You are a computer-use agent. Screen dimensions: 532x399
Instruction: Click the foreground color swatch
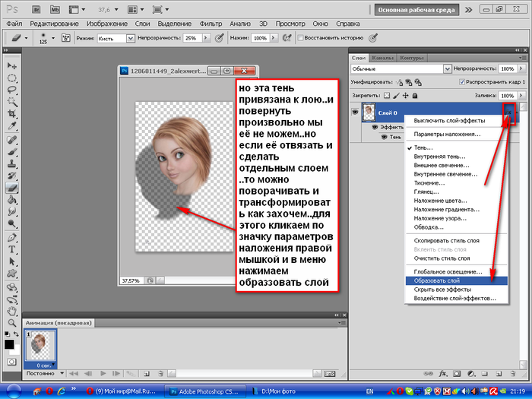[9, 344]
